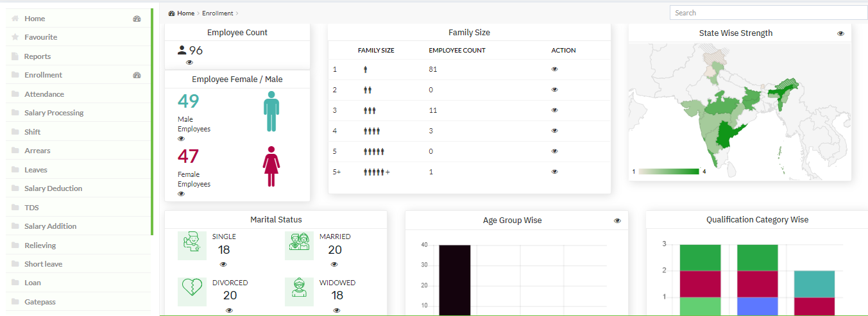View Widowed status eye icon
The image size is (868, 316).
[x=337, y=310]
